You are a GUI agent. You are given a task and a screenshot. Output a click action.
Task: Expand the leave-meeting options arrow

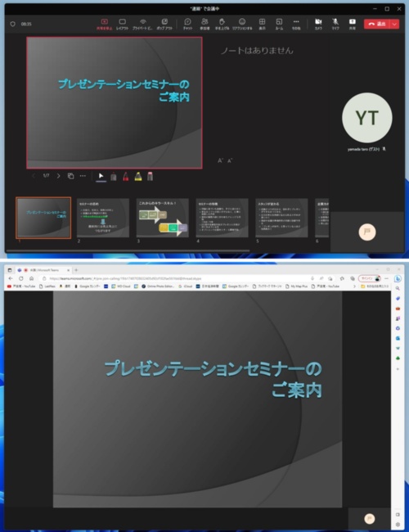coord(394,24)
